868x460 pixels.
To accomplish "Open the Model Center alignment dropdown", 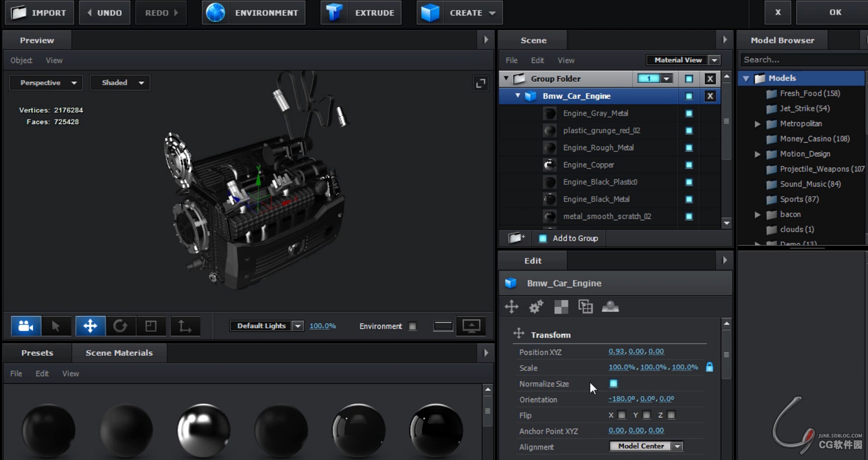I will [x=646, y=446].
